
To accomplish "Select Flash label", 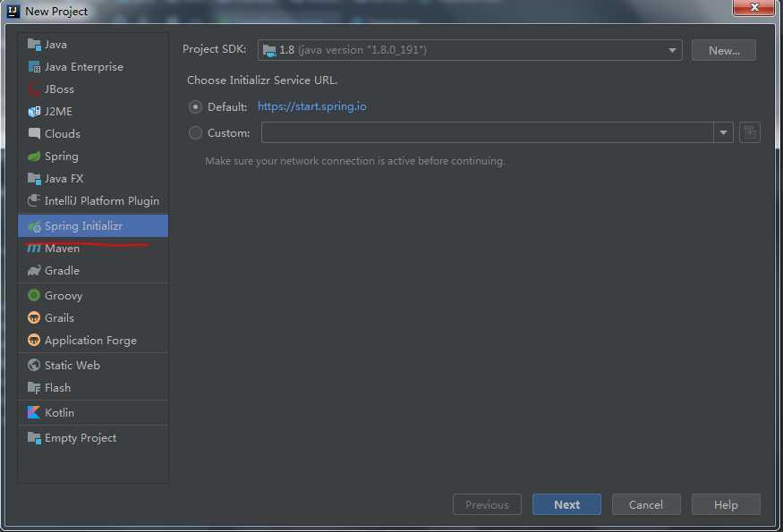I will coord(57,388).
